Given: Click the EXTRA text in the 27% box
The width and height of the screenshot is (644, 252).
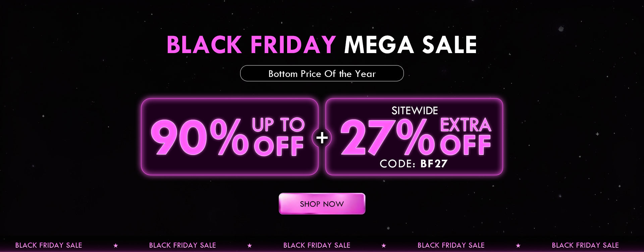Looking at the screenshot, I should click(x=466, y=125).
